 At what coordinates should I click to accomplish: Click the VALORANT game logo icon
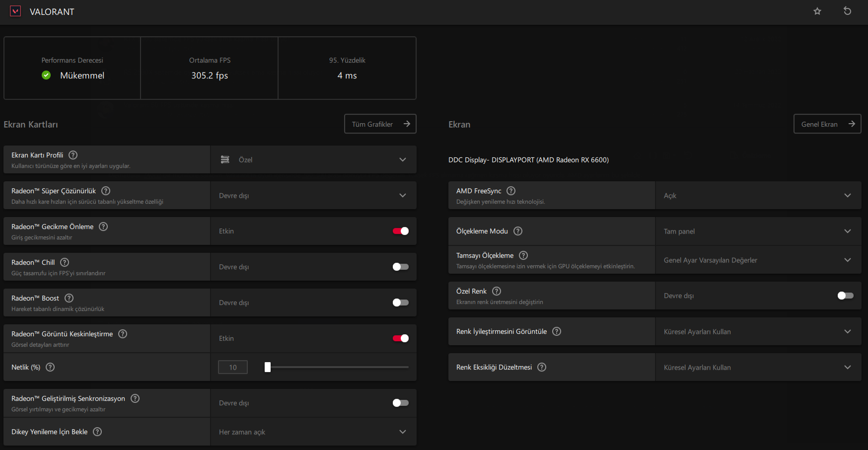pyautogui.click(x=15, y=11)
